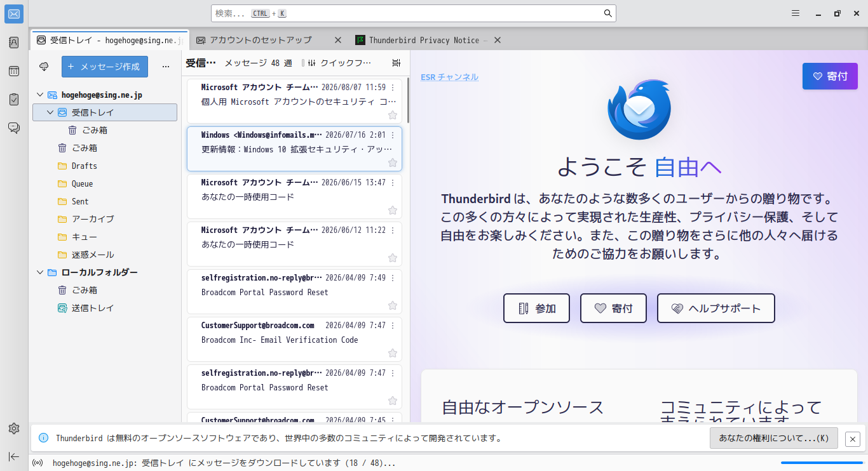
Task: Get messages with the cloud download icon
Action: tap(44, 67)
